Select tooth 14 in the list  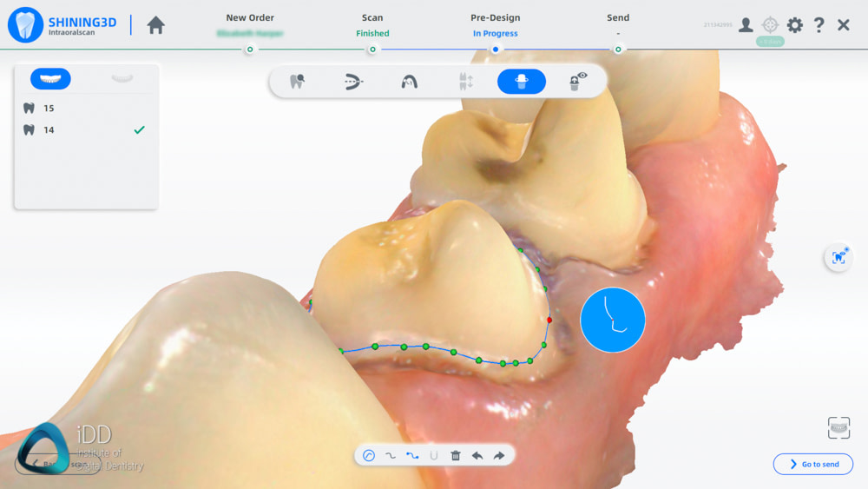point(49,130)
